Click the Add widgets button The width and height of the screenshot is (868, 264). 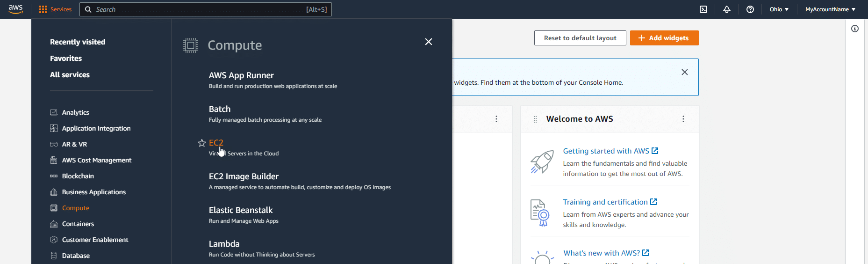point(664,38)
